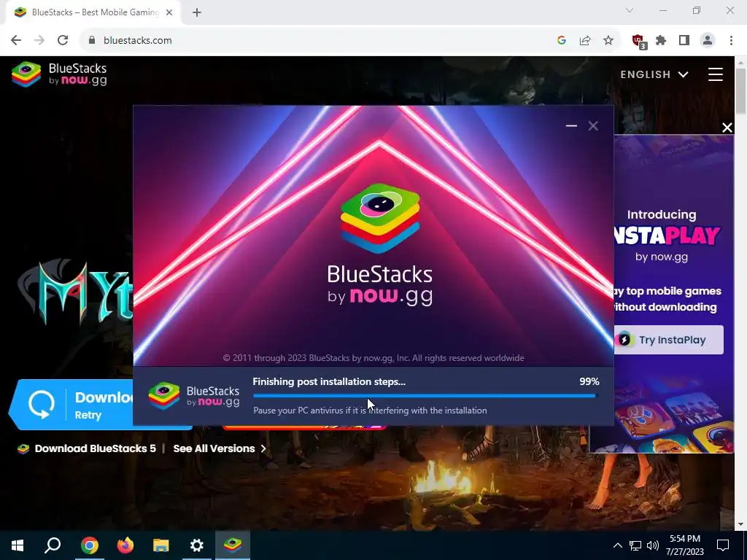Open File Explorer from the taskbar

[x=161, y=545]
